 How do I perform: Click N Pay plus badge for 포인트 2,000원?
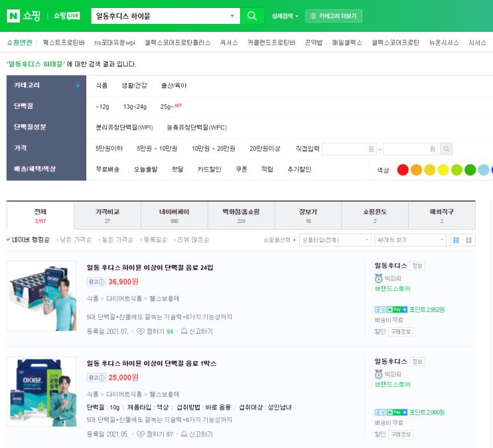pyautogui.click(x=397, y=412)
